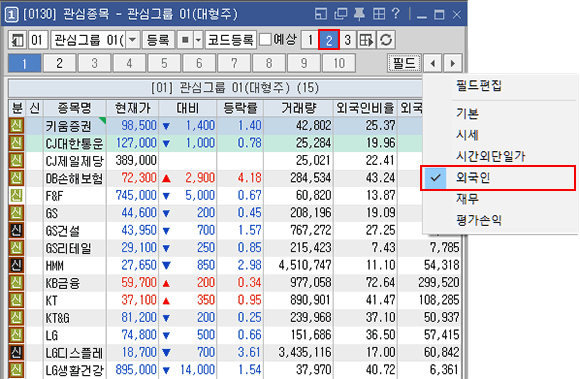Screen dimensions: 580x379
Task: Sort by 종목명 column header
Action: (75, 108)
